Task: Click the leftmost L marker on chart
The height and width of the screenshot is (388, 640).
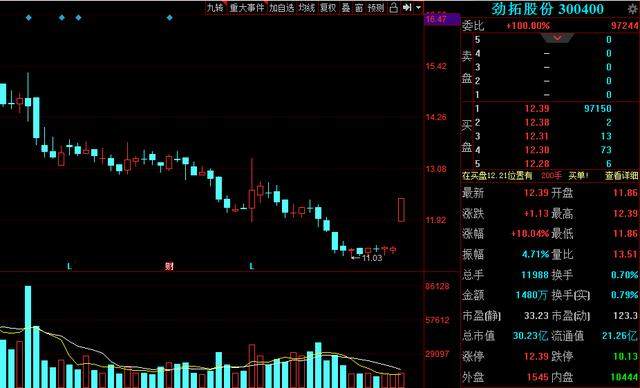Action: (69, 266)
